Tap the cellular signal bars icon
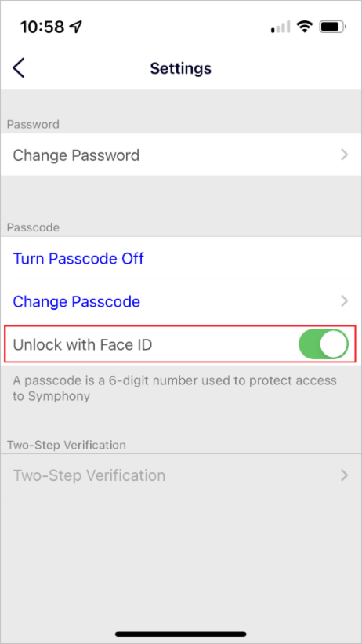 281,27
